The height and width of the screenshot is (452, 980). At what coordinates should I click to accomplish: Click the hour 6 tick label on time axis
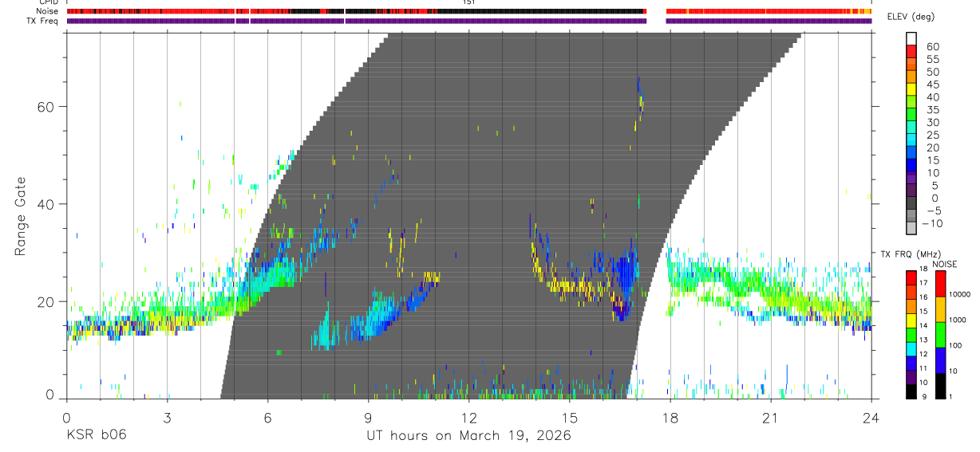[x=267, y=418]
